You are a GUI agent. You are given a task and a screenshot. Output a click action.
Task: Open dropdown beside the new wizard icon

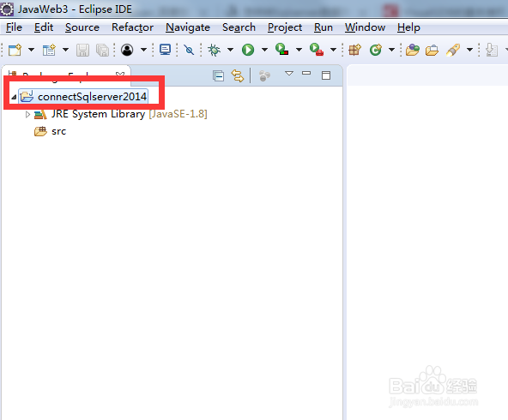(65, 50)
